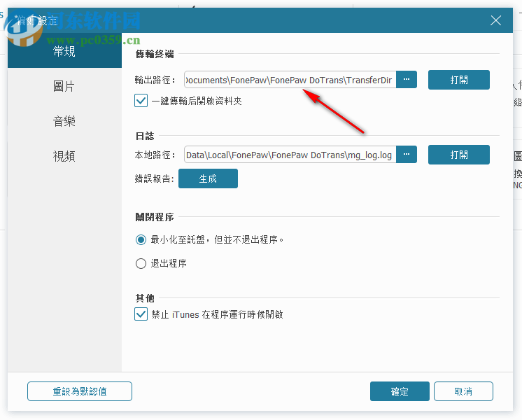
Task: Reset settings with 重設為默認值 button
Action: tap(80, 391)
